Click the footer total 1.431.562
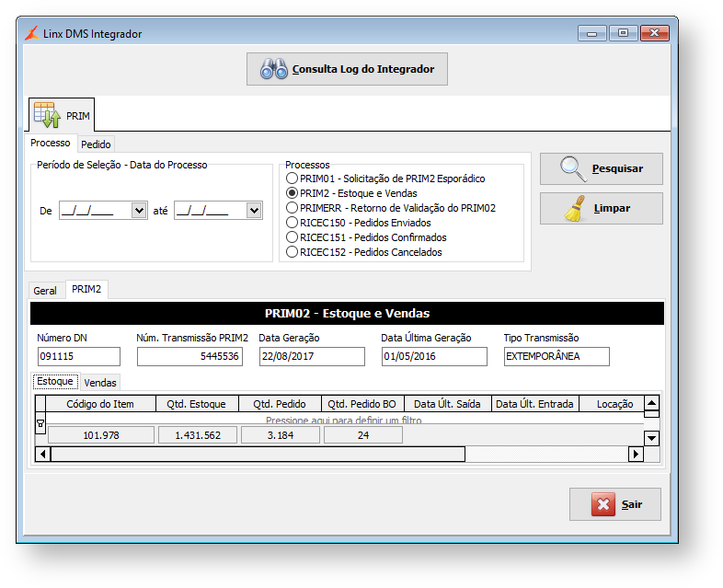Viewport: 723px width, 588px height. [x=198, y=435]
